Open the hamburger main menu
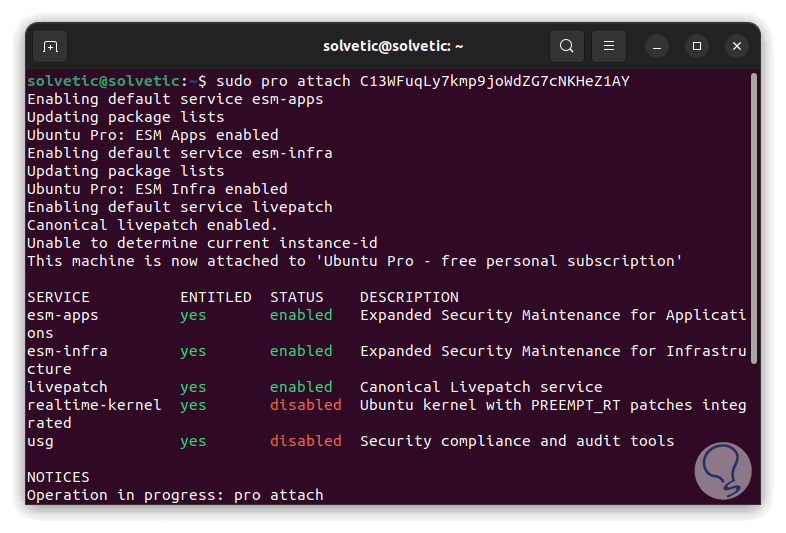The width and height of the screenshot is (786, 533). tap(608, 46)
